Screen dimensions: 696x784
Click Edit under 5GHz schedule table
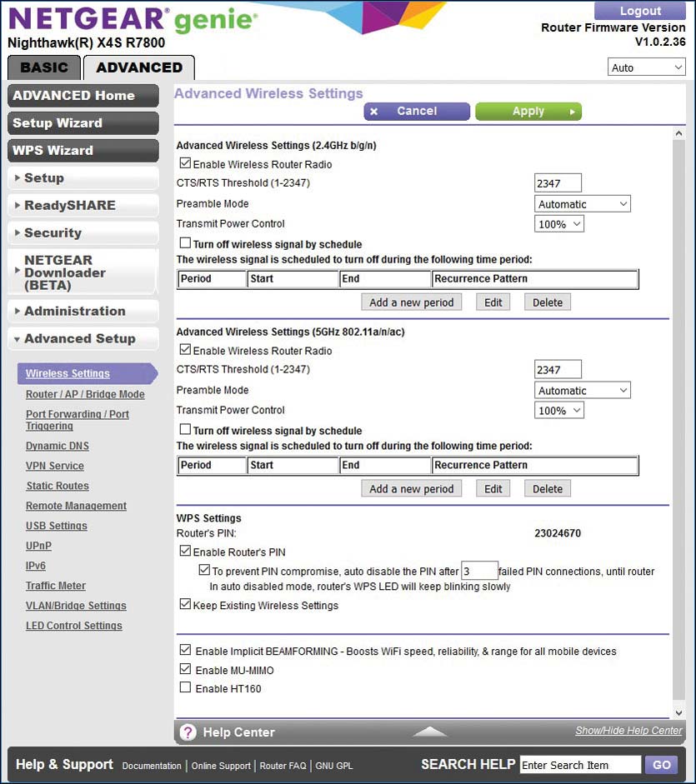[493, 489]
